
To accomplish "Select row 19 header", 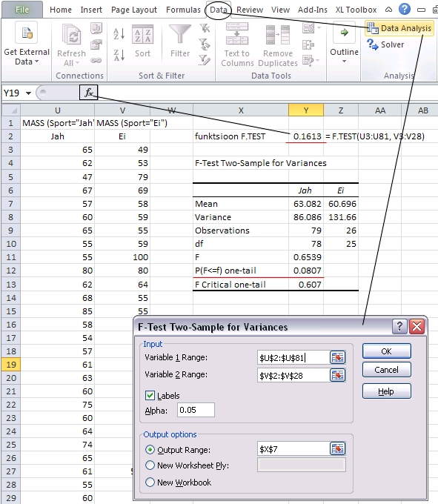I will click(x=11, y=365).
